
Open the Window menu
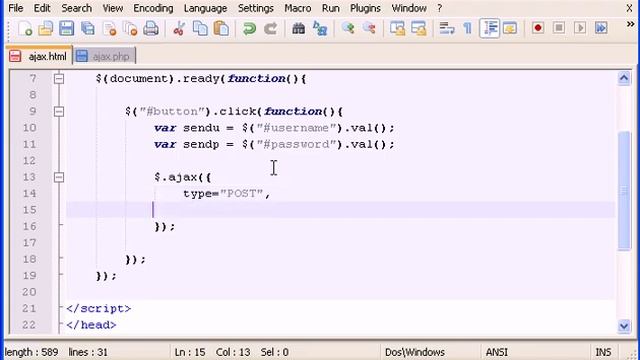[x=409, y=8]
